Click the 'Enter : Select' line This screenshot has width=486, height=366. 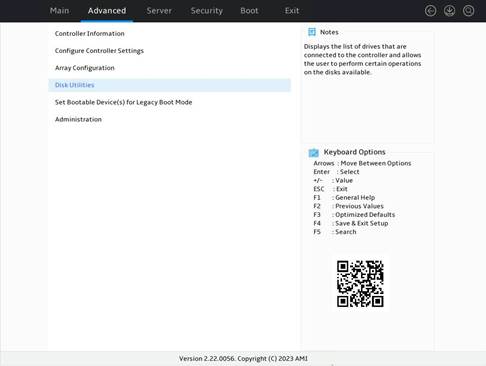click(336, 172)
